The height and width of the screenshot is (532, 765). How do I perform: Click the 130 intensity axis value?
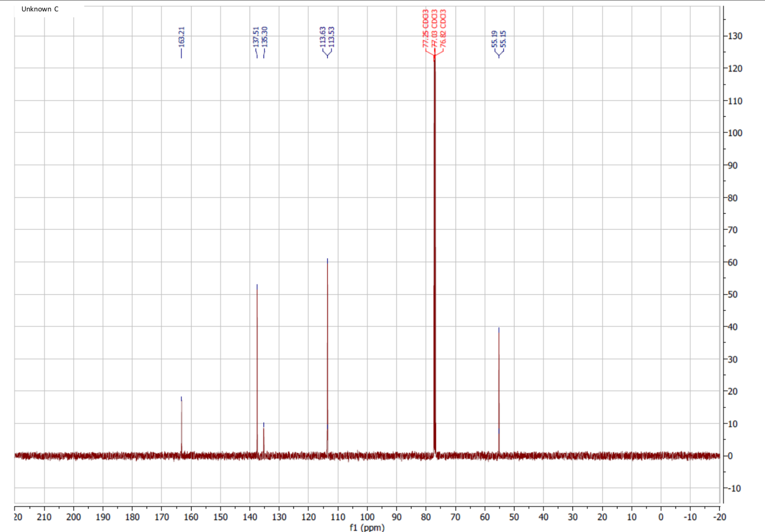tap(735, 36)
